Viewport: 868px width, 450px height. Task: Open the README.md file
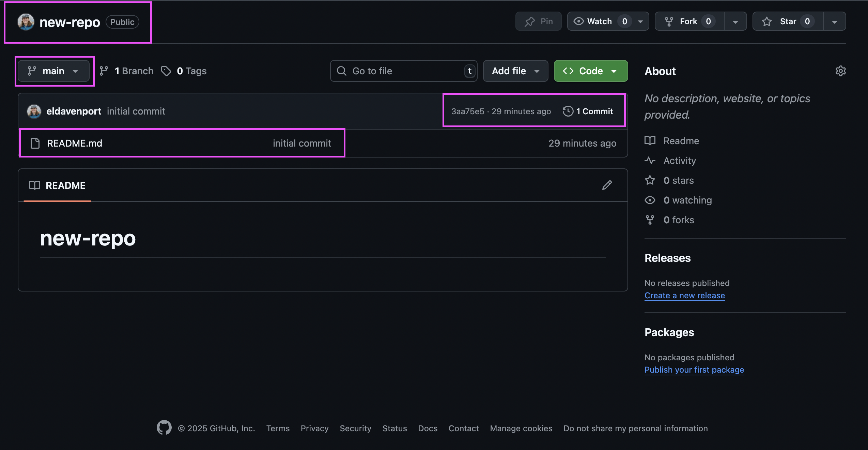[75, 143]
